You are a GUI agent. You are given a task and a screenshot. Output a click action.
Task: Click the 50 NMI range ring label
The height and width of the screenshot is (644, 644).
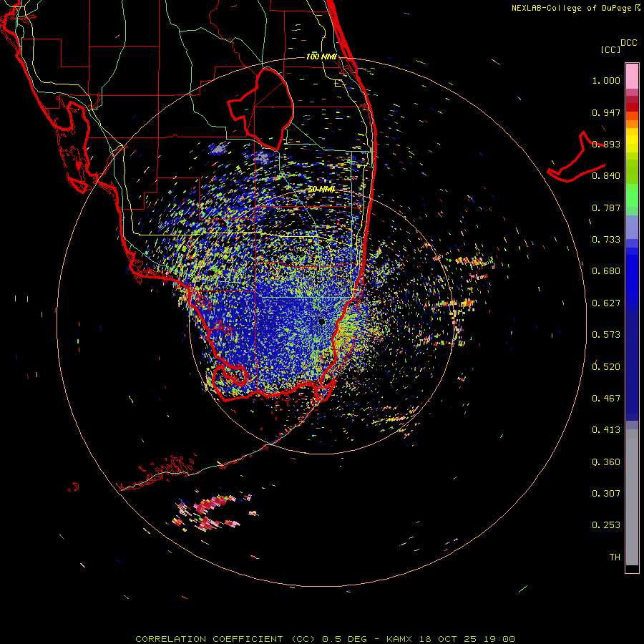pyautogui.click(x=321, y=190)
